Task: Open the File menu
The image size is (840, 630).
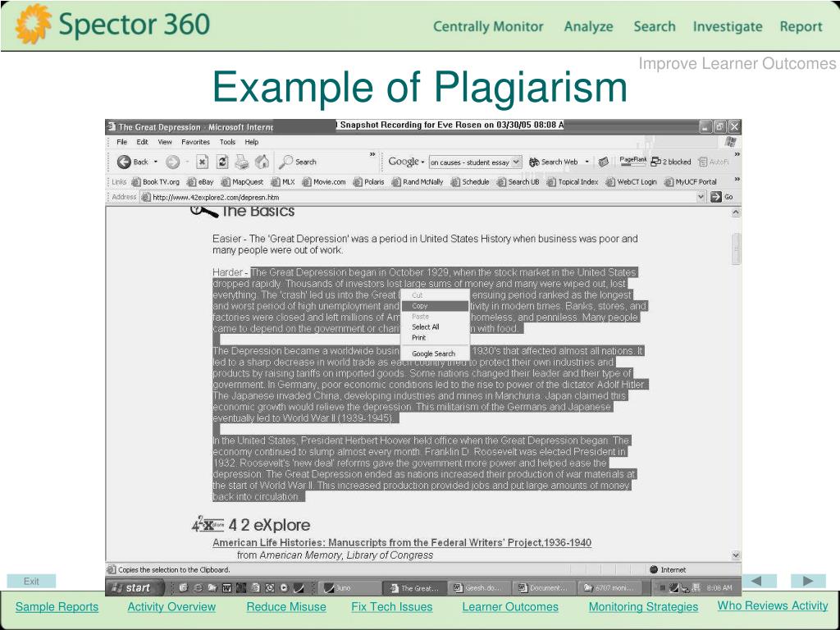Action: [121, 142]
